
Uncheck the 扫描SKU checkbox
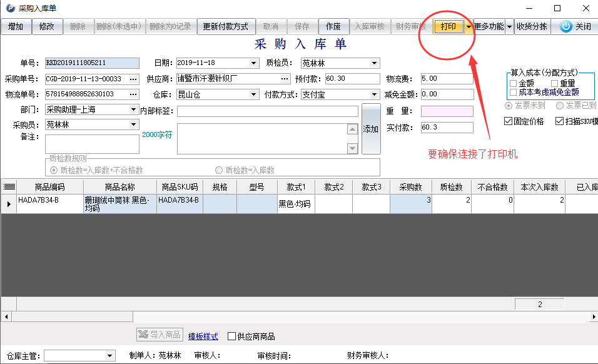coord(559,121)
